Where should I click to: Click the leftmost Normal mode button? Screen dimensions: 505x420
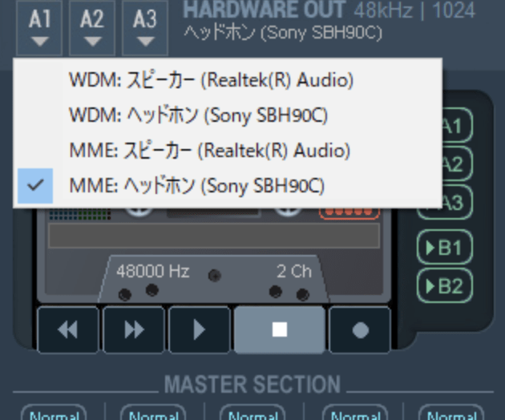coord(55,414)
